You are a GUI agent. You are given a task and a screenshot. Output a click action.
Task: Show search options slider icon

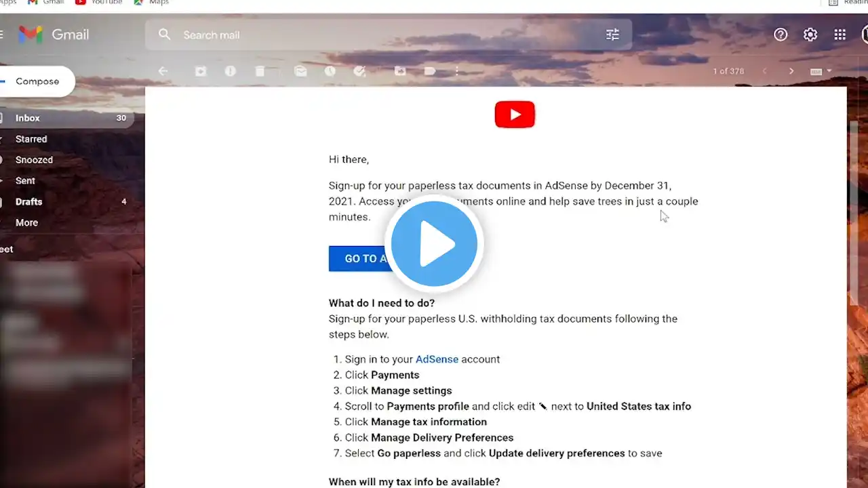(x=612, y=35)
